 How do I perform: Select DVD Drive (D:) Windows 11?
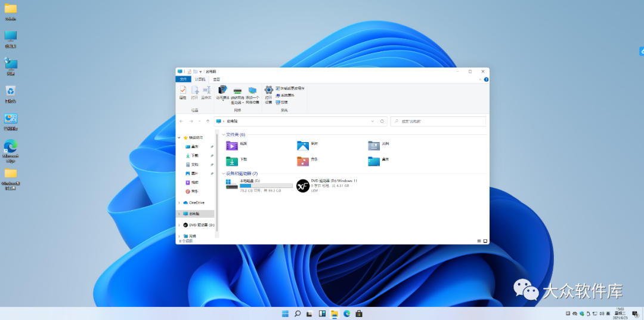click(x=327, y=186)
